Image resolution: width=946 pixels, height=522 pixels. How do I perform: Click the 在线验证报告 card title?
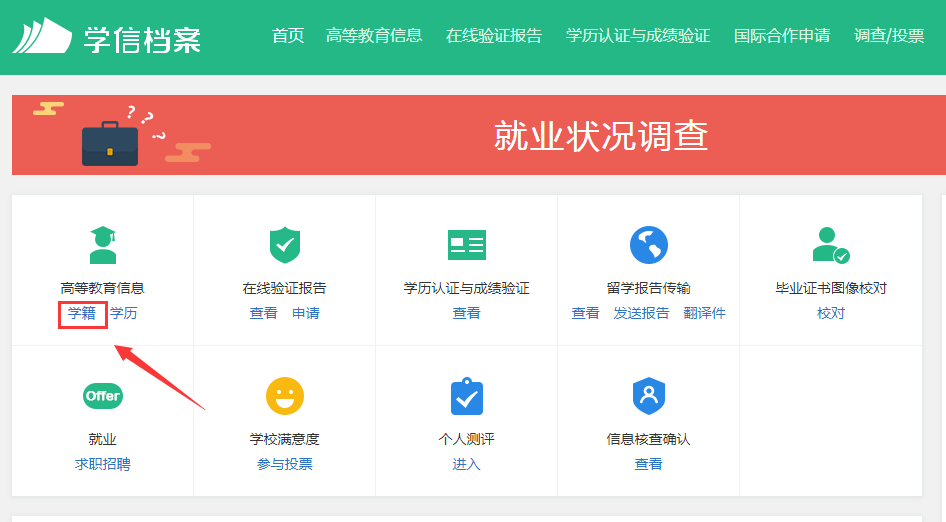click(285, 288)
